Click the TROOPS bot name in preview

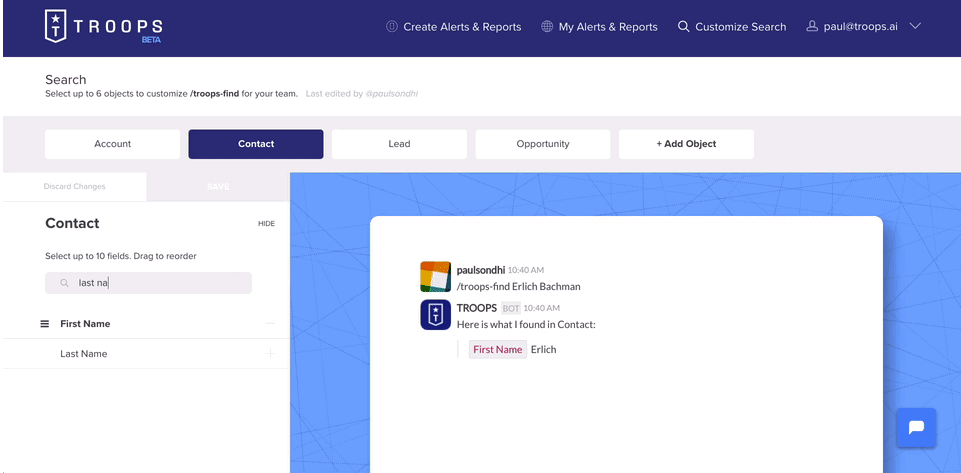pyautogui.click(x=477, y=308)
